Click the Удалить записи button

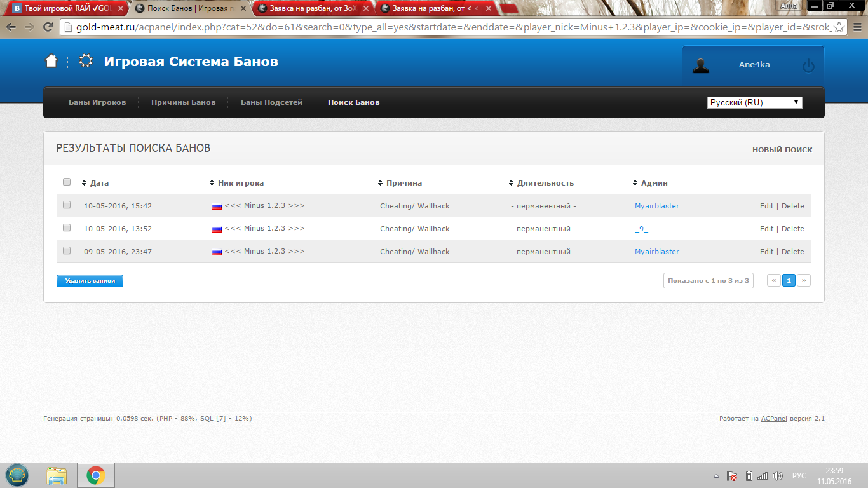click(90, 280)
